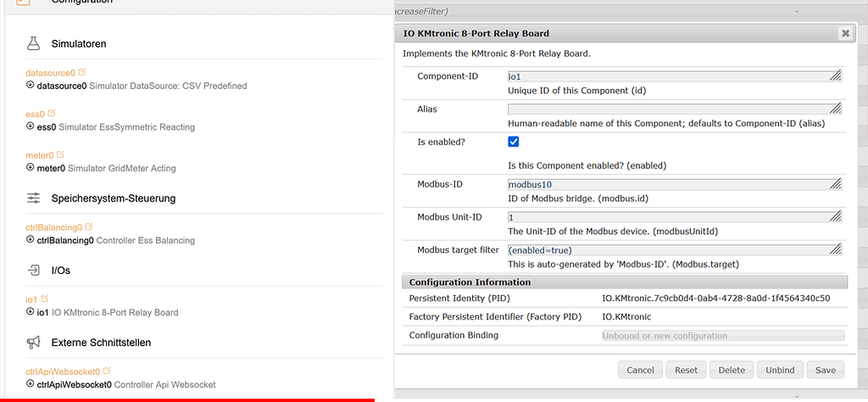The image size is (868, 402).
Task: Open edit icon next to ctrlBalancing0
Action: (x=88, y=226)
